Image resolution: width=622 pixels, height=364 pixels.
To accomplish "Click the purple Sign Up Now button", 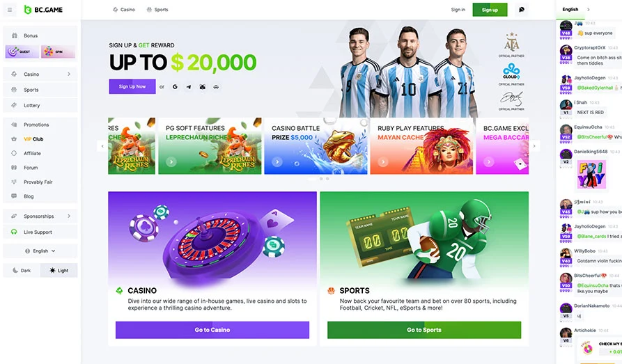I will [132, 86].
